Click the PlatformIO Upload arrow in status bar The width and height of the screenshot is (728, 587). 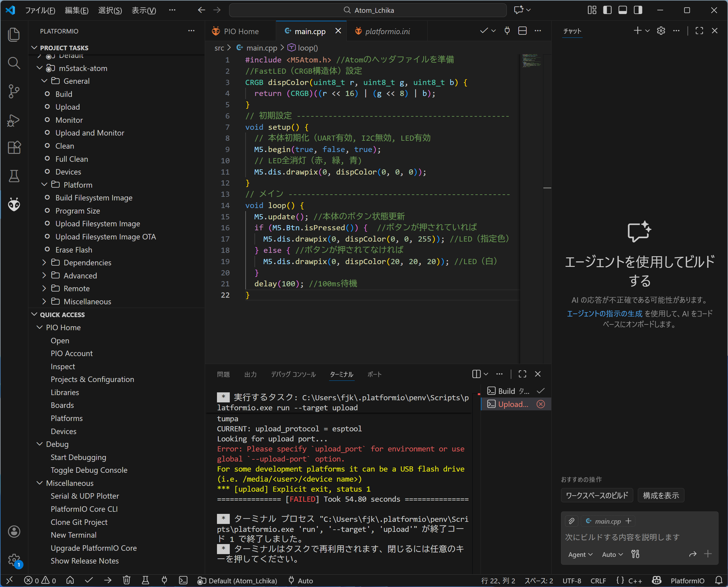click(x=108, y=580)
